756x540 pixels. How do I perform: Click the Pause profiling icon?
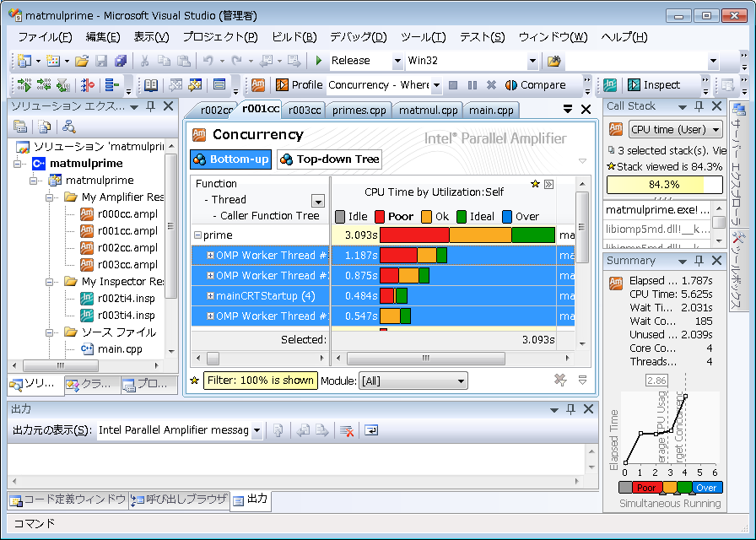(472, 85)
